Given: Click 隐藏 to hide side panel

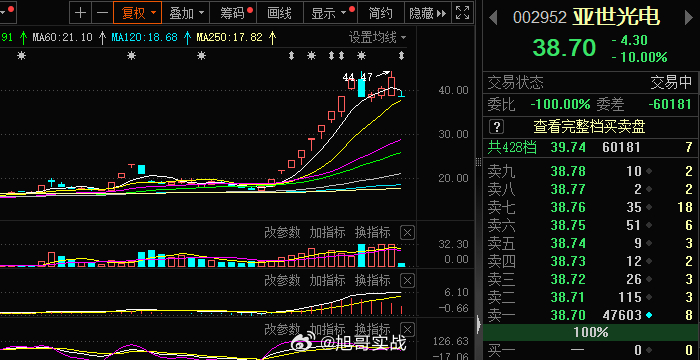Looking at the screenshot, I should tap(428, 13).
